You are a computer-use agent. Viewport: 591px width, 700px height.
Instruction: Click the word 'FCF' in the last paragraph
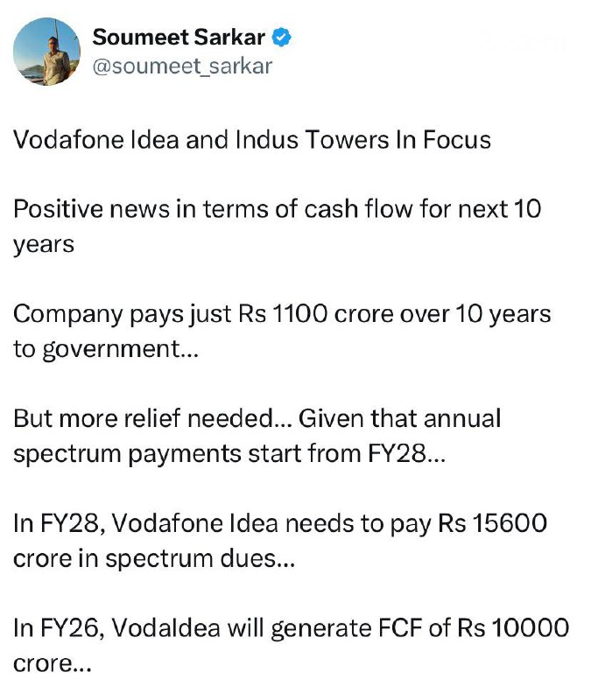pyautogui.click(x=400, y=627)
